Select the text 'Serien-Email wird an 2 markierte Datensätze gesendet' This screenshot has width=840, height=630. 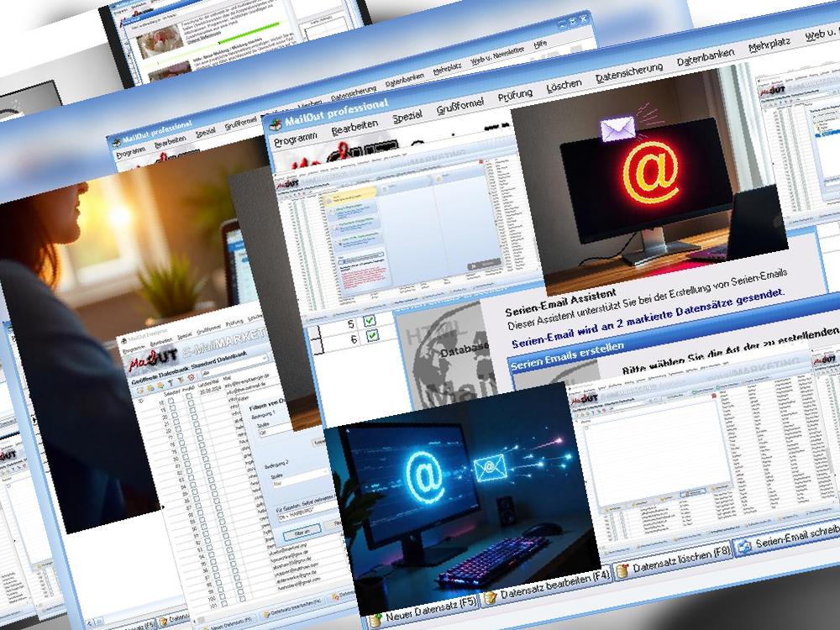pos(648,319)
